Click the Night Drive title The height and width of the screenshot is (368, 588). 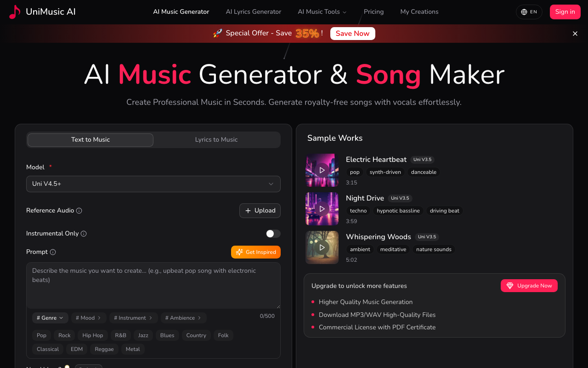click(x=365, y=198)
